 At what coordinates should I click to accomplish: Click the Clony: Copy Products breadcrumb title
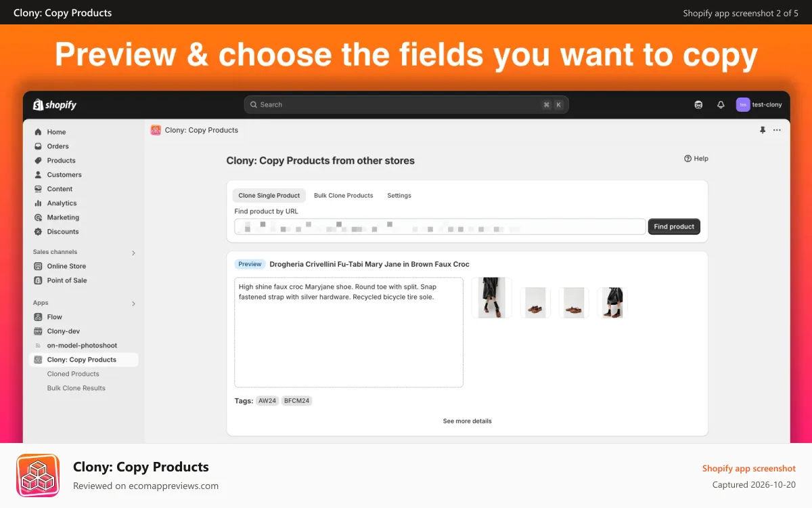tap(202, 130)
